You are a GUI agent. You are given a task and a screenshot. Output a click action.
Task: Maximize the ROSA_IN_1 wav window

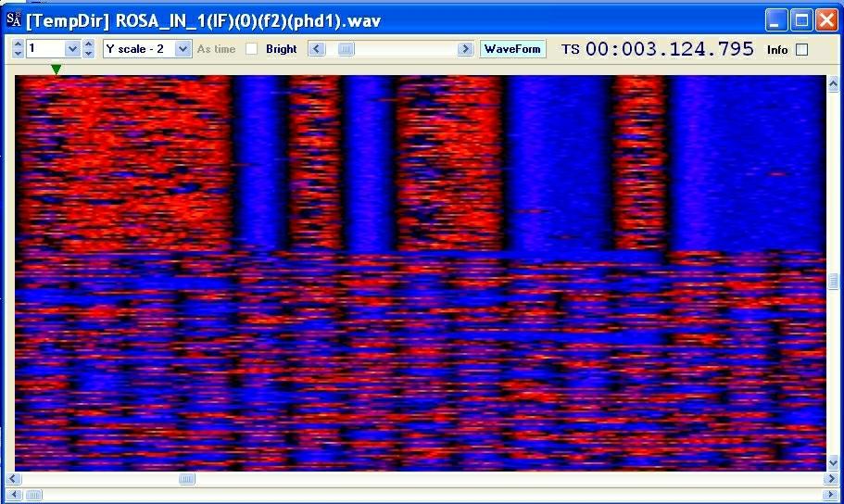(x=801, y=20)
